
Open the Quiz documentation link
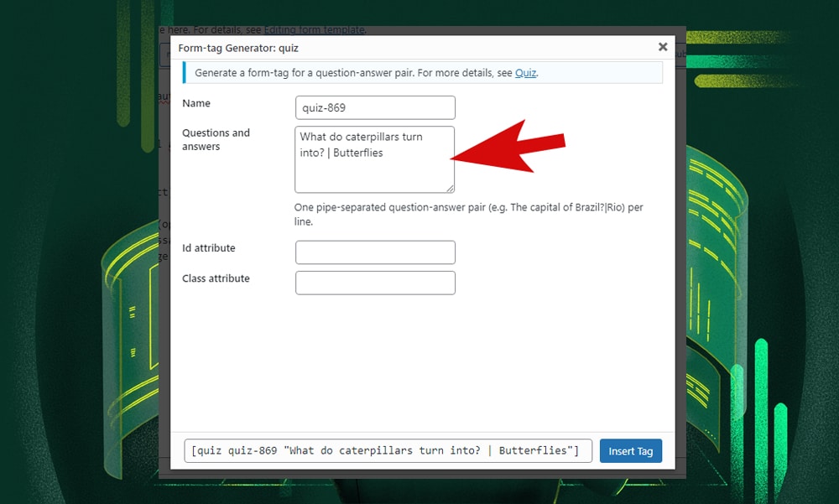click(525, 73)
